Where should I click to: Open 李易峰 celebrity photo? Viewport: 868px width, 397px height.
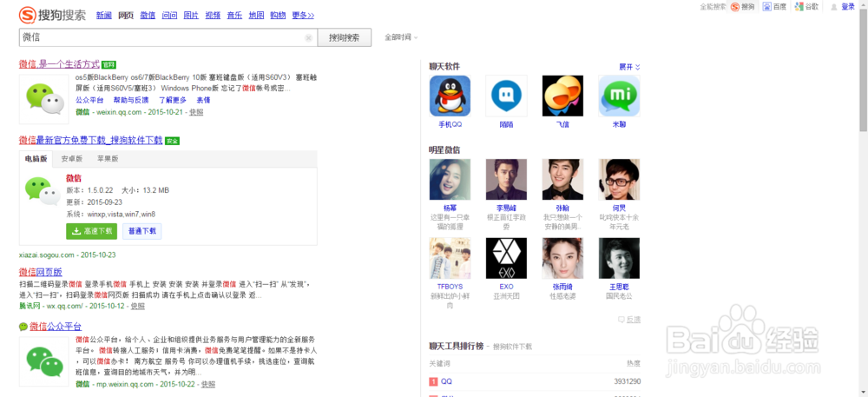[x=507, y=180]
